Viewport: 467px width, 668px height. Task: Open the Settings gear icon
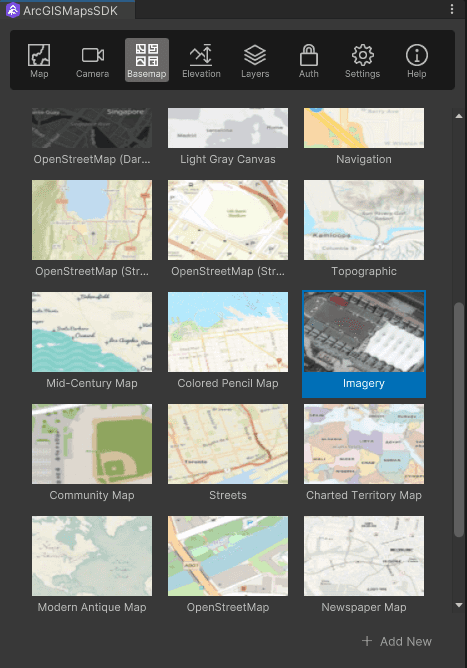(363, 60)
